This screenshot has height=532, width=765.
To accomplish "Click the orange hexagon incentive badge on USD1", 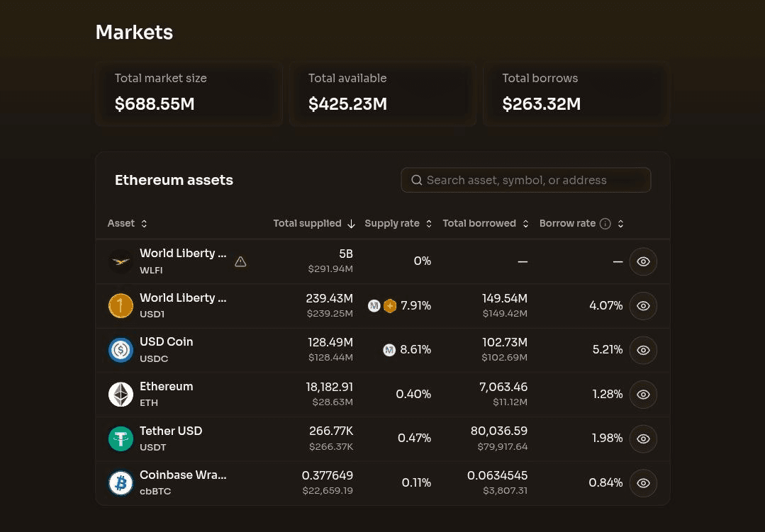I will 390,306.
